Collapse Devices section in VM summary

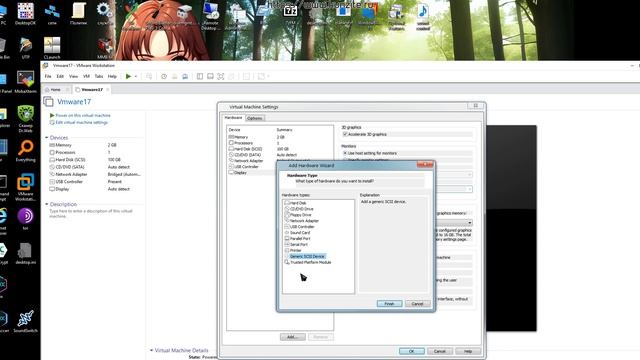(47, 138)
